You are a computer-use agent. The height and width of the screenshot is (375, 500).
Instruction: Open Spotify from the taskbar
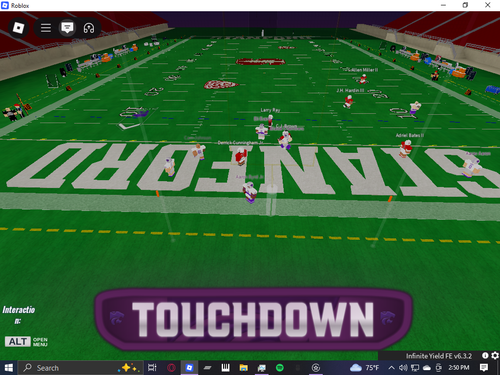tap(280, 368)
